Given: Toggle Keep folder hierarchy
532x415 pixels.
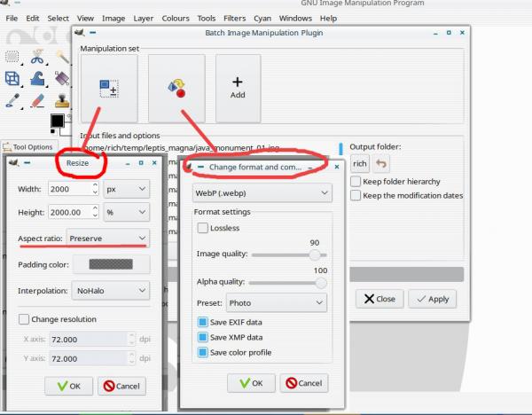Looking at the screenshot, I should point(356,182).
